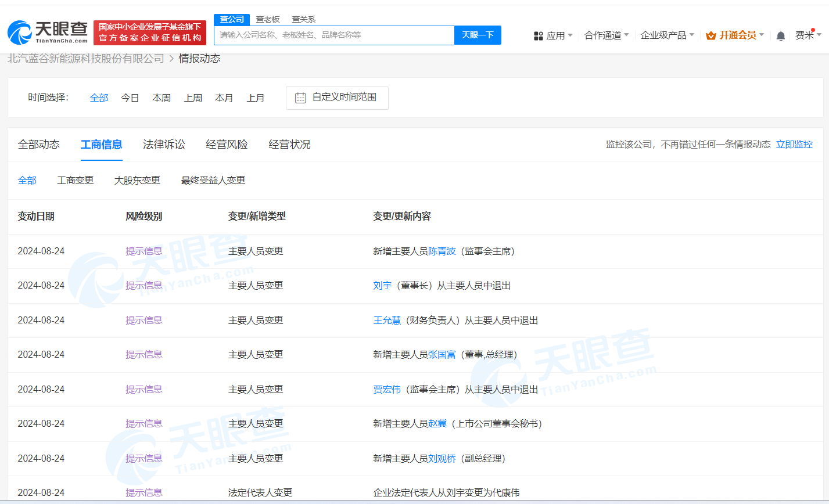829x504 pixels.
Task: Click the 立即监控 link
Action: click(794, 144)
